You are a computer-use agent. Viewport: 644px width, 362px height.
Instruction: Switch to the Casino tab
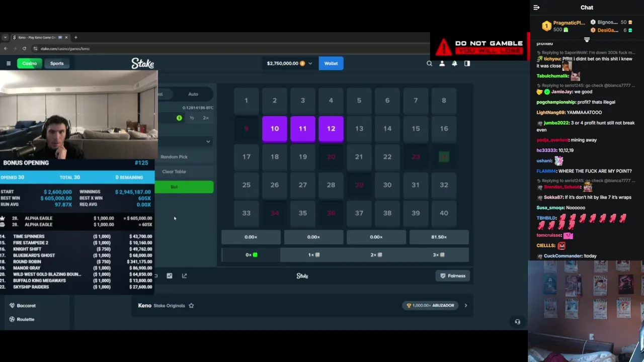pyautogui.click(x=29, y=63)
